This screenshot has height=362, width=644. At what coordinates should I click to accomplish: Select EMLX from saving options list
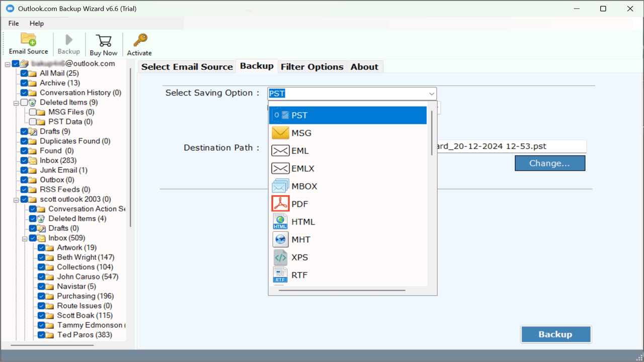348,168
